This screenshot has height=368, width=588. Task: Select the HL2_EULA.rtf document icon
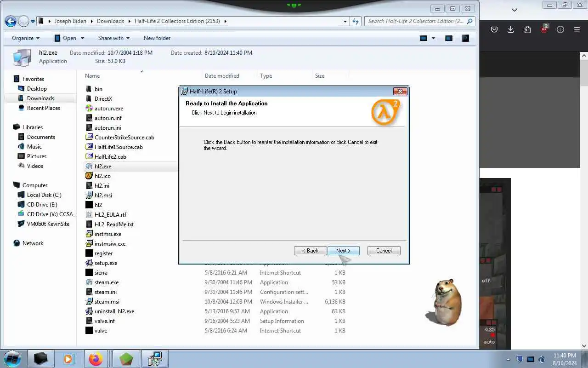(89, 214)
